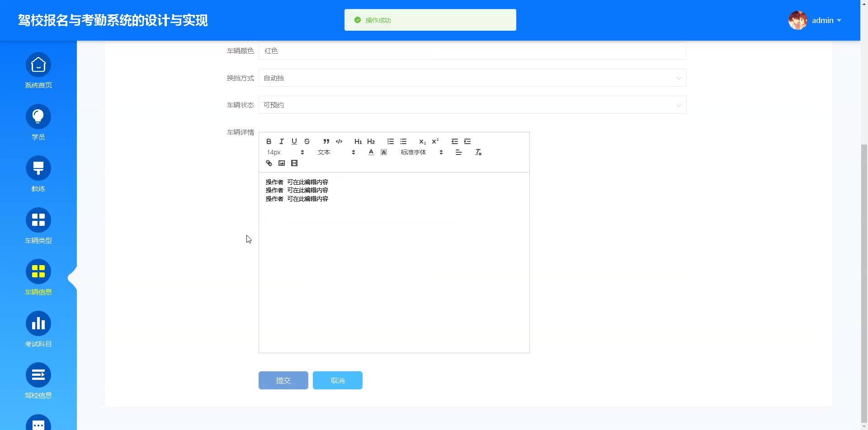Insert a blockquote in the editor
This screenshot has height=430, width=868.
(x=326, y=141)
